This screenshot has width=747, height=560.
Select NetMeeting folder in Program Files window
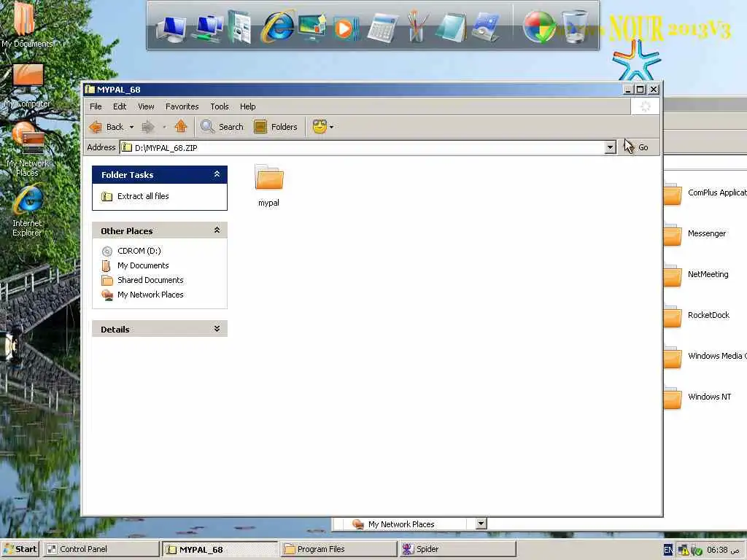696,275
